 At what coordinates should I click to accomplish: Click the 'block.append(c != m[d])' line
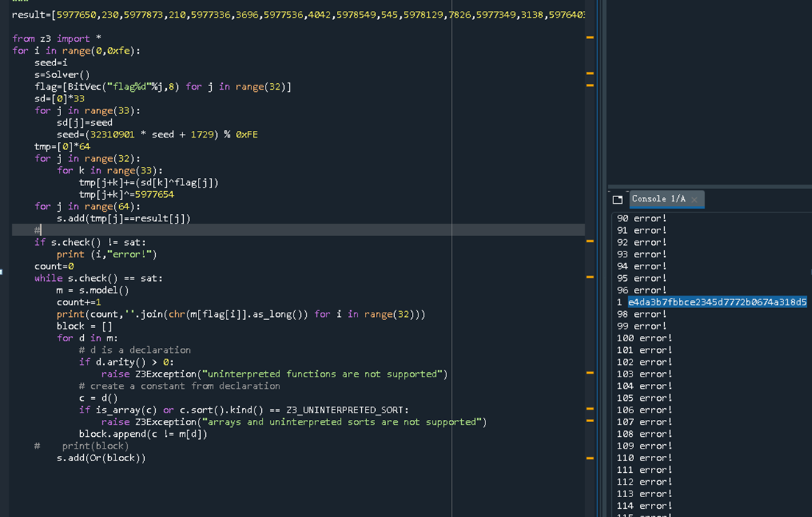click(143, 434)
